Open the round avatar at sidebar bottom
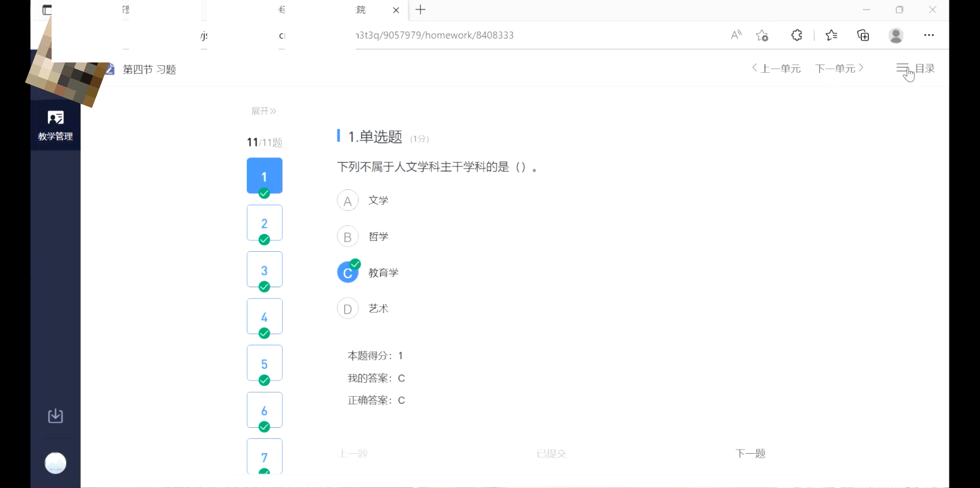 coord(55,463)
